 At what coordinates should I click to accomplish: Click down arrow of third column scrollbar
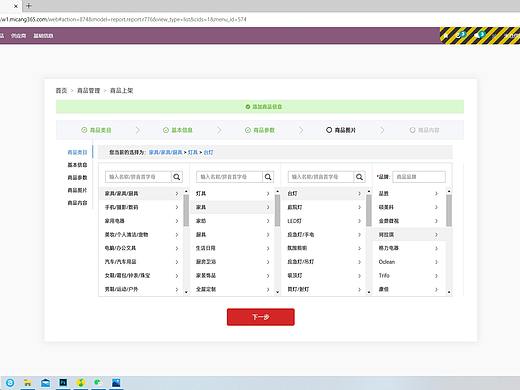coord(369,292)
